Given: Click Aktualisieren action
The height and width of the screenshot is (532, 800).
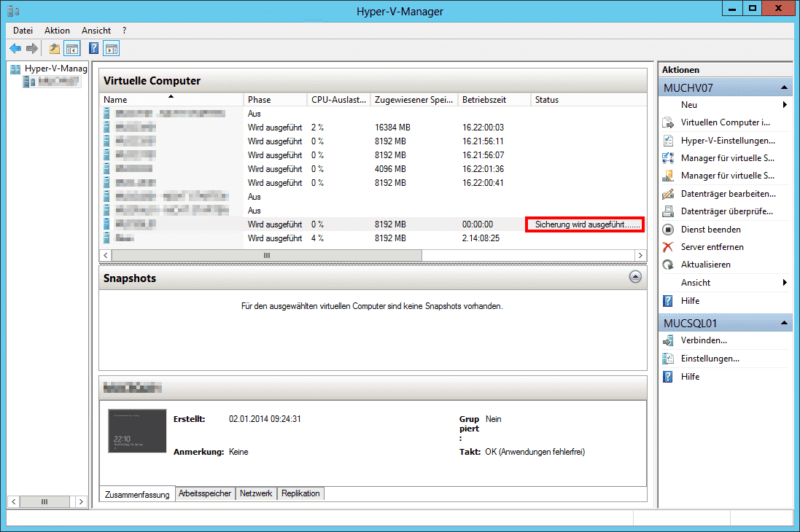Looking at the screenshot, I should pyautogui.click(x=706, y=265).
